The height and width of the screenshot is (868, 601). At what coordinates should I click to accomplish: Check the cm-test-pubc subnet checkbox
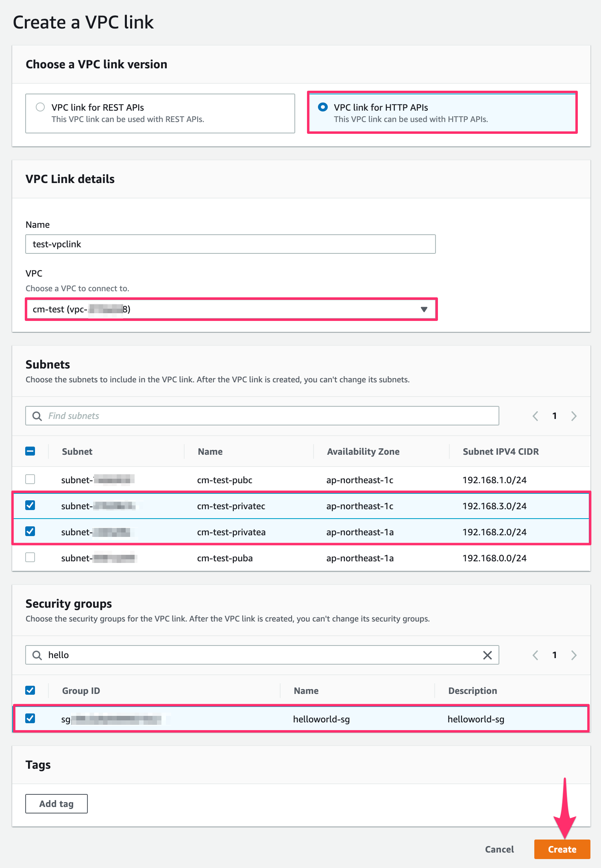[x=30, y=479]
